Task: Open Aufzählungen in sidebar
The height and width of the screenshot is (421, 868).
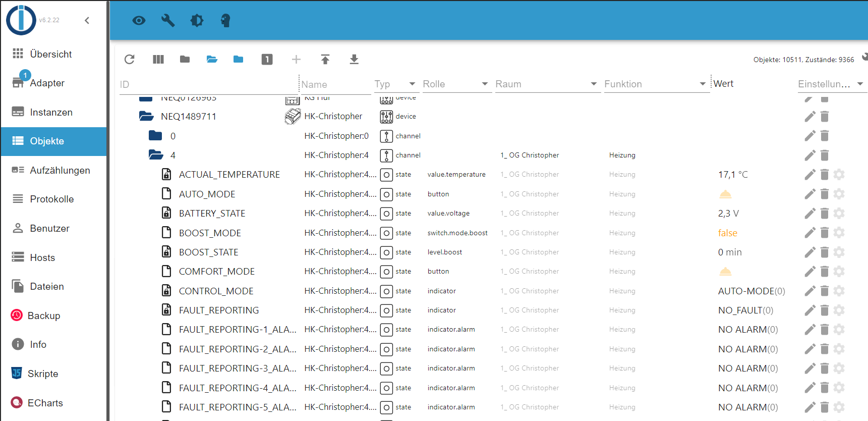Action: [53, 170]
